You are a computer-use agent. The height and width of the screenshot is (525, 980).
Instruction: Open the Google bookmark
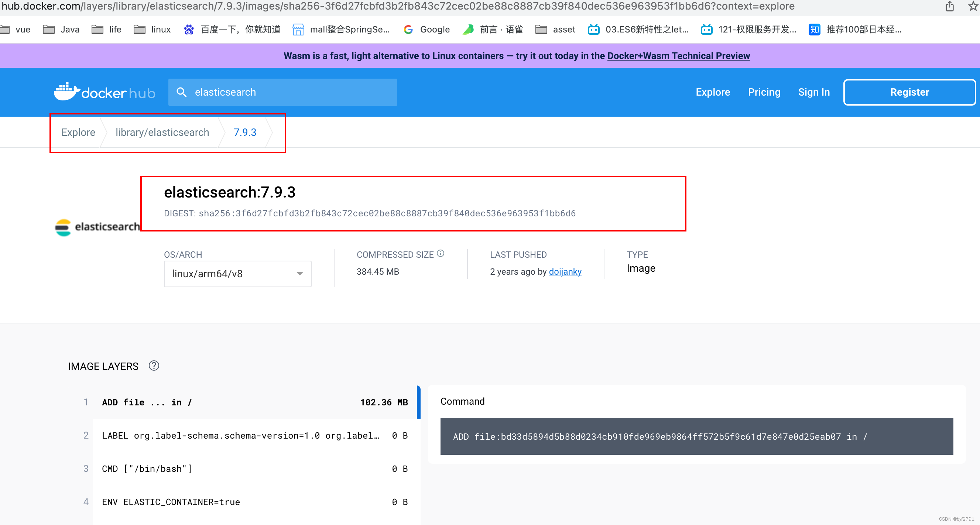[427, 29]
